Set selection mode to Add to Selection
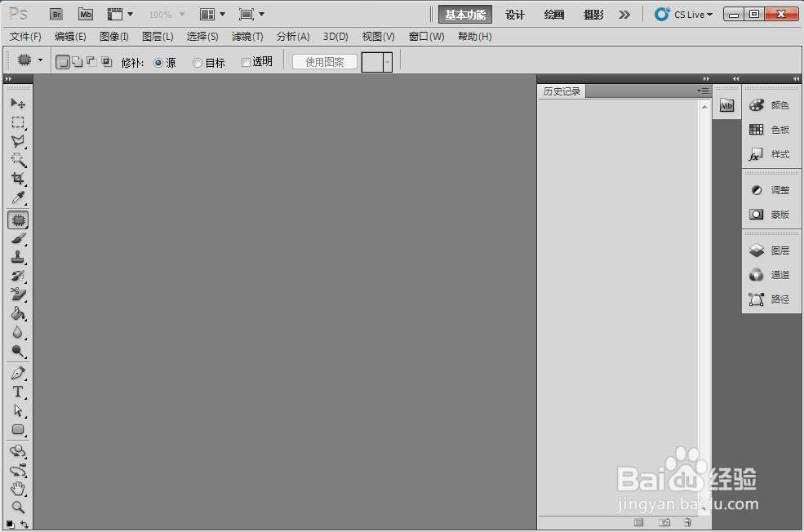 [x=78, y=62]
